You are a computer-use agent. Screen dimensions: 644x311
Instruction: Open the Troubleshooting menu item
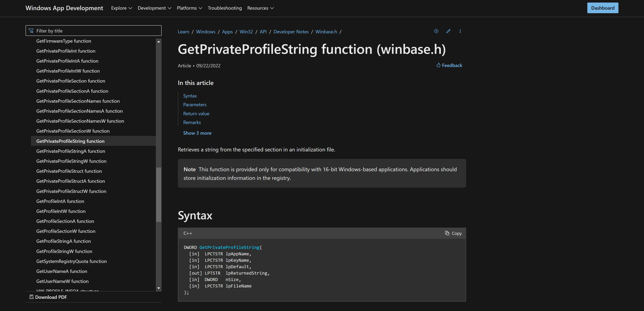click(225, 8)
